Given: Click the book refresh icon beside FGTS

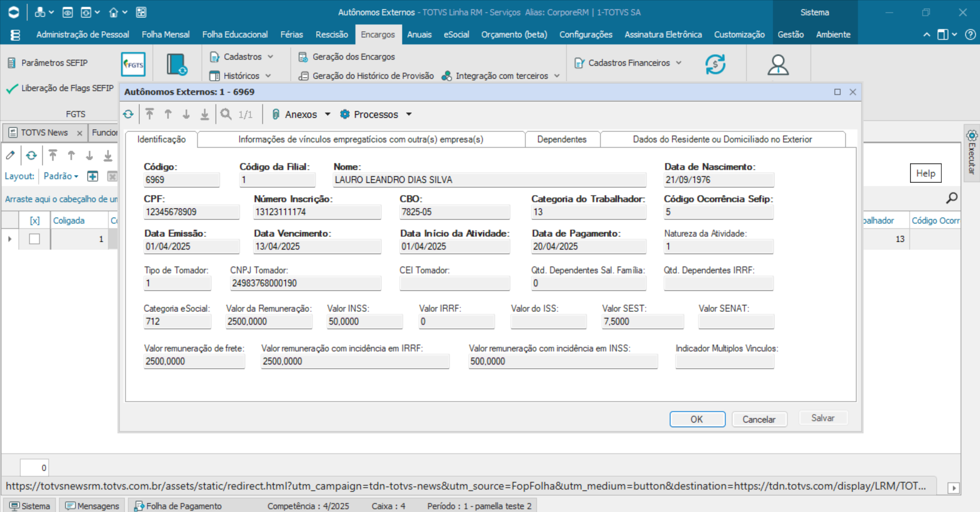Looking at the screenshot, I should coord(177,64).
